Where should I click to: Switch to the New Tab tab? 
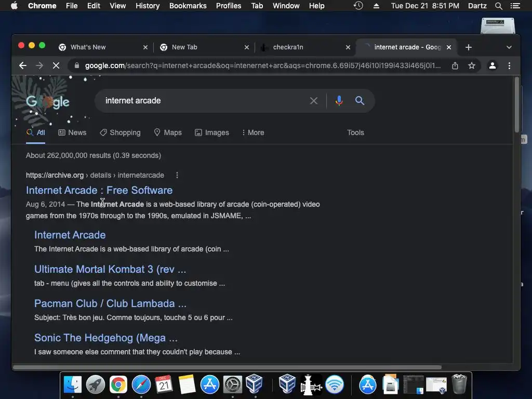tap(184, 47)
